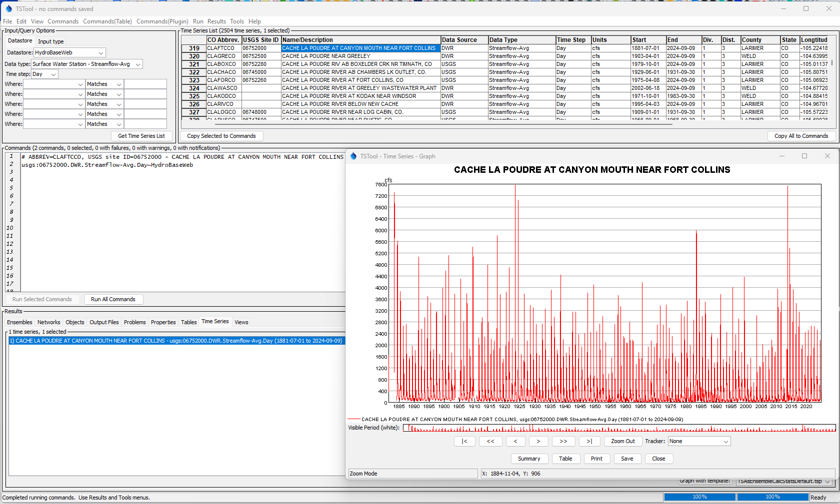Open the Tools menu

click(237, 21)
